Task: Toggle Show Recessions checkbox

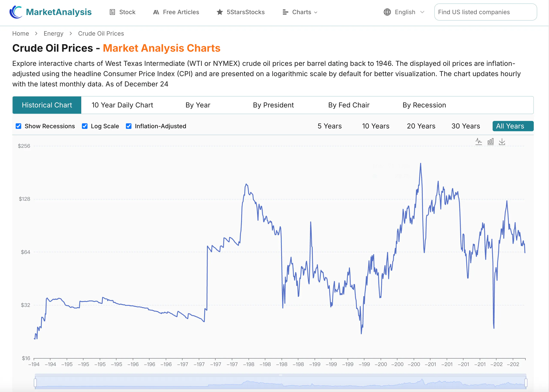Action: coord(19,126)
